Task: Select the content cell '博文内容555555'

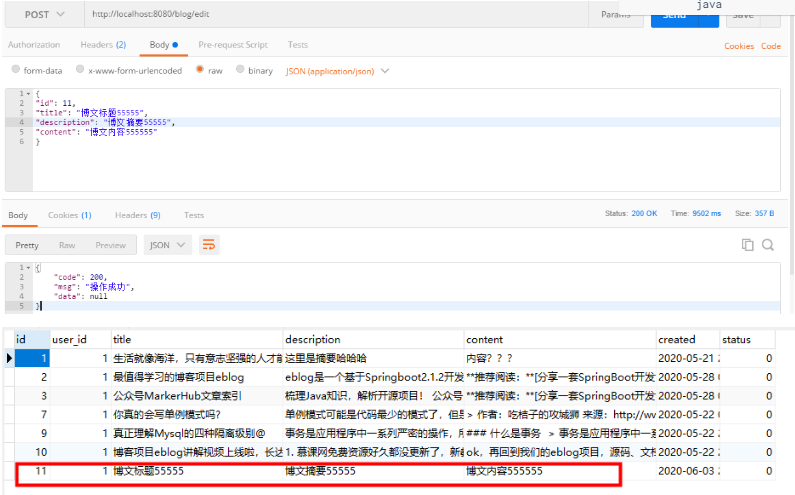Action: point(560,471)
